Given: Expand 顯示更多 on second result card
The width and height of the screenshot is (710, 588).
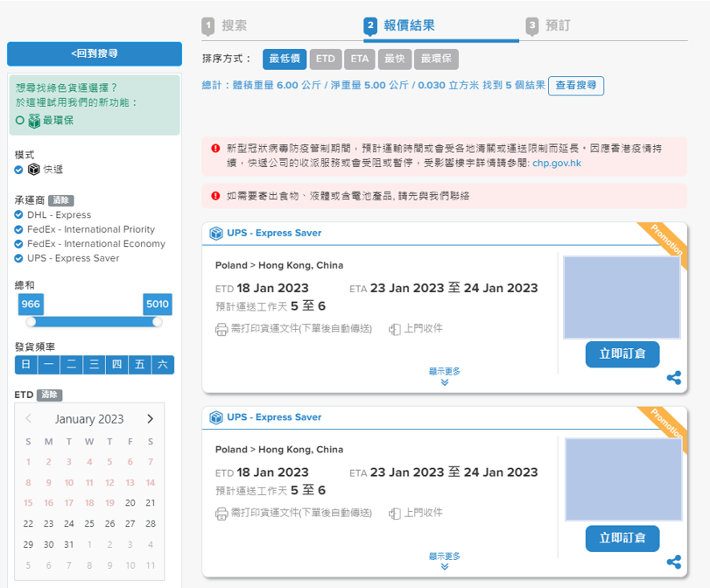Looking at the screenshot, I should (445, 561).
